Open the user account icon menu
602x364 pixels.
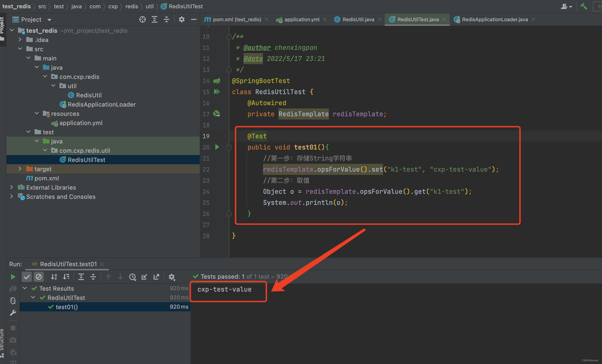pyautogui.click(x=566, y=6)
